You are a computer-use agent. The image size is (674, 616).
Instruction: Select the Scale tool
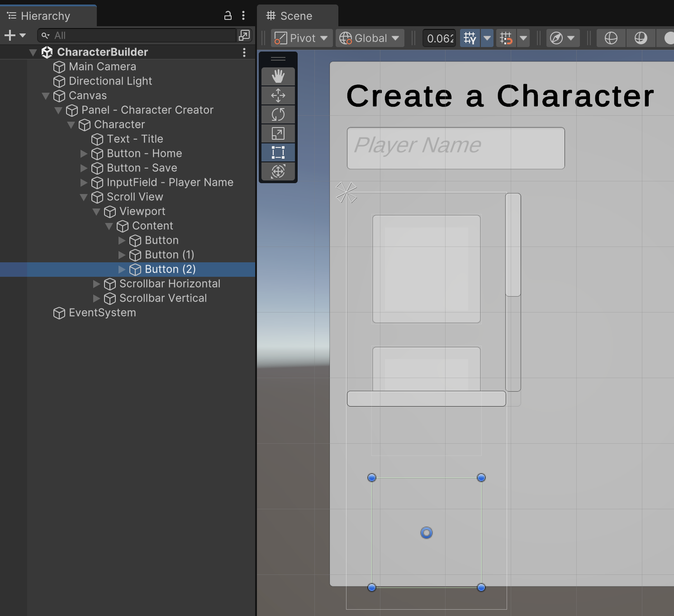click(x=278, y=133)
